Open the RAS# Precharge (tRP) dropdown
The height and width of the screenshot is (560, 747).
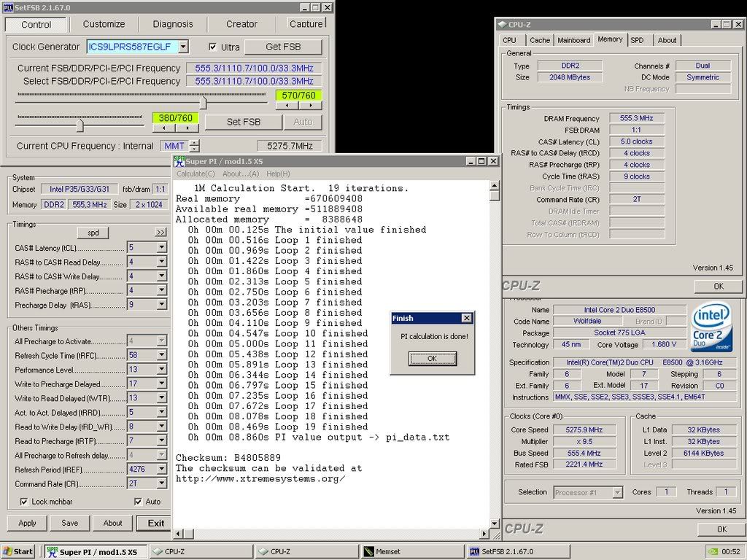[161, 290]
